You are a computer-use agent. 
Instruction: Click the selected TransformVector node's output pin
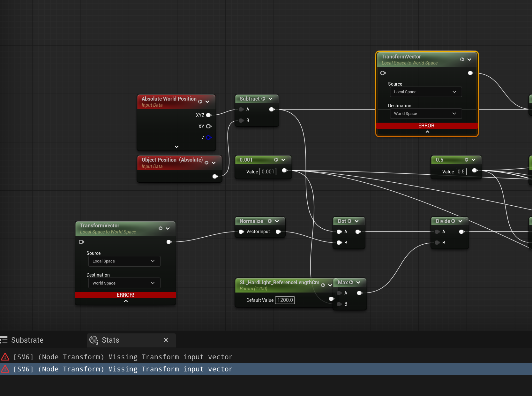point(470,73)
